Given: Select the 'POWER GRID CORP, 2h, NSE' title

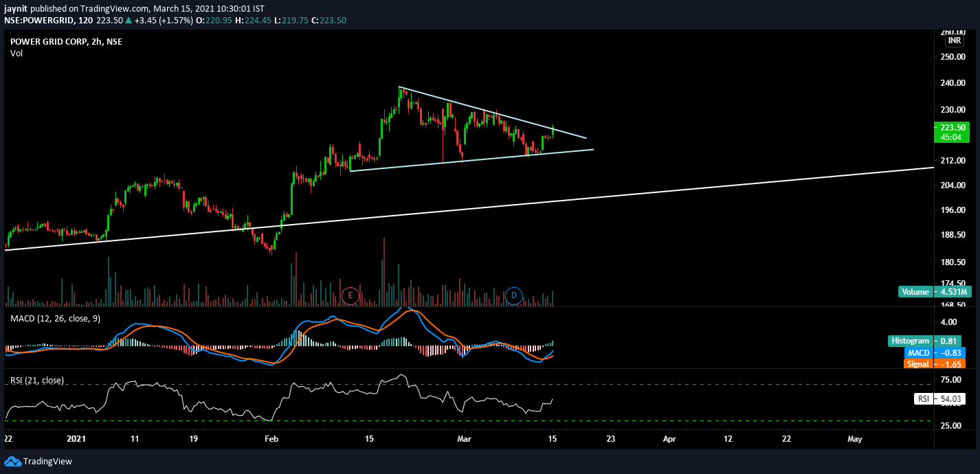Looking at the screenshot, I should (x=66, y=41).
